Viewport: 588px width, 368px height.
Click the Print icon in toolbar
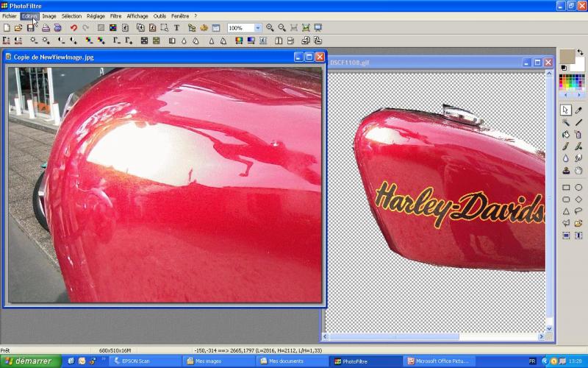click(x=46, y=28)
